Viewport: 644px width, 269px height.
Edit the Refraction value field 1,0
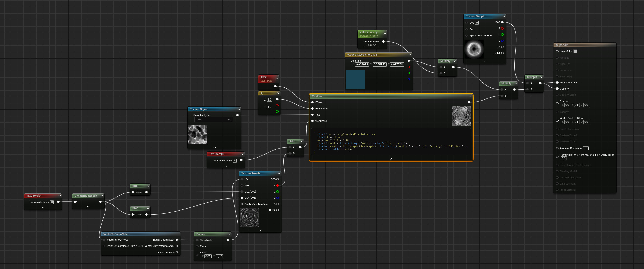564,158
